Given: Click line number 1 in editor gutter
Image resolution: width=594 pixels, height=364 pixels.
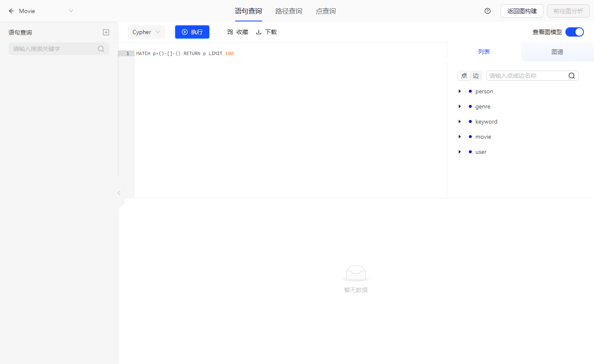Looking at the screenshot, I should coord(128,53).
